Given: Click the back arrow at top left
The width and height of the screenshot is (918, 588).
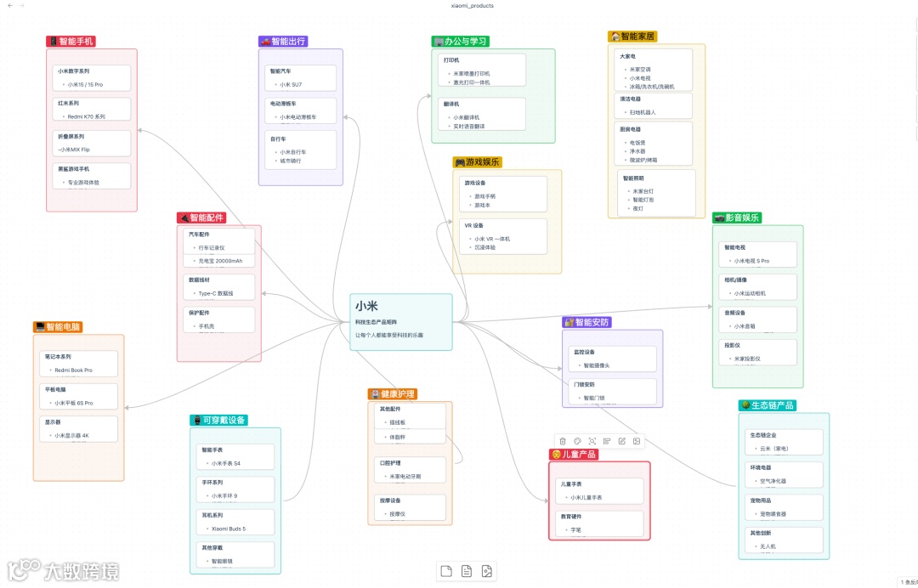Looking at the screenshot, I should (10, 5).
